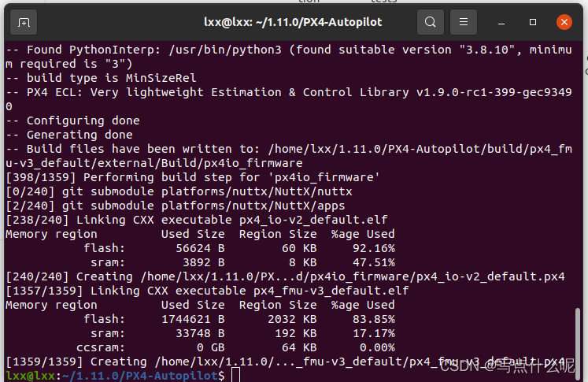This screenshot has height=382, width=588.
Task: Click the terminal scrollbar thumb
Action: [x=578, y=343]
